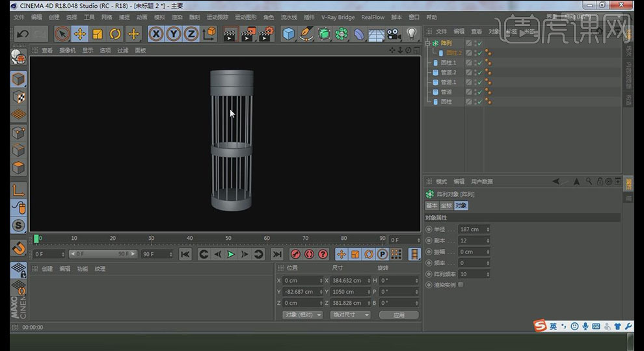Select the 对象 attribute tab
This screenshot has height=351, width=644.
click(x=461, y=205)
